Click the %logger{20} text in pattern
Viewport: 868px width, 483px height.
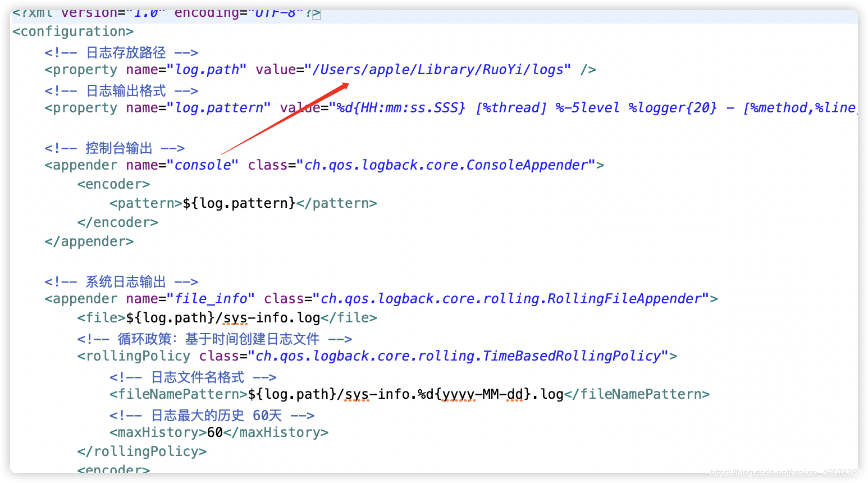click(x=673, y=108)
